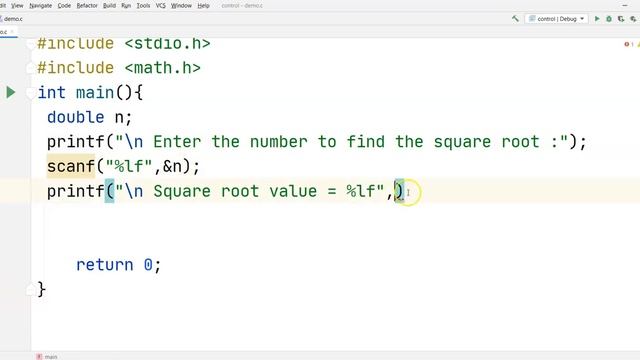Open the control | Debug configuration dropdown
This screenshot has height=360, width=640.
pos(556,19)
